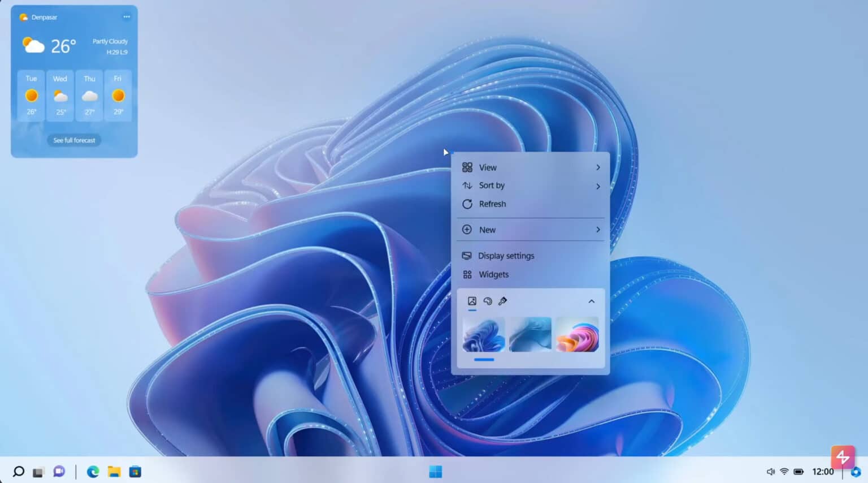Open Widgets from the context menu
868x483 pixels.
[494, 274]
